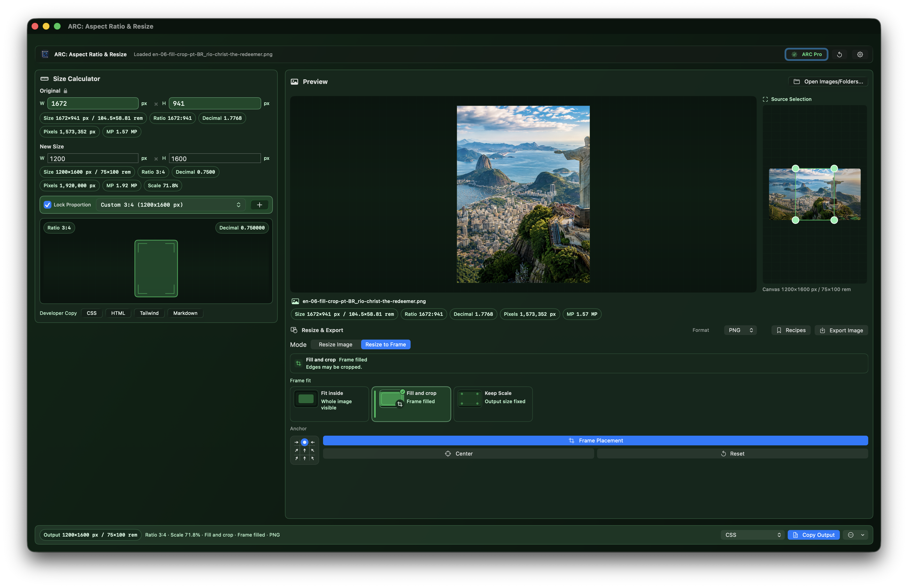Set anchor to bottom-center up arrow
Screen dimensions: 908x588
(304, 458)
